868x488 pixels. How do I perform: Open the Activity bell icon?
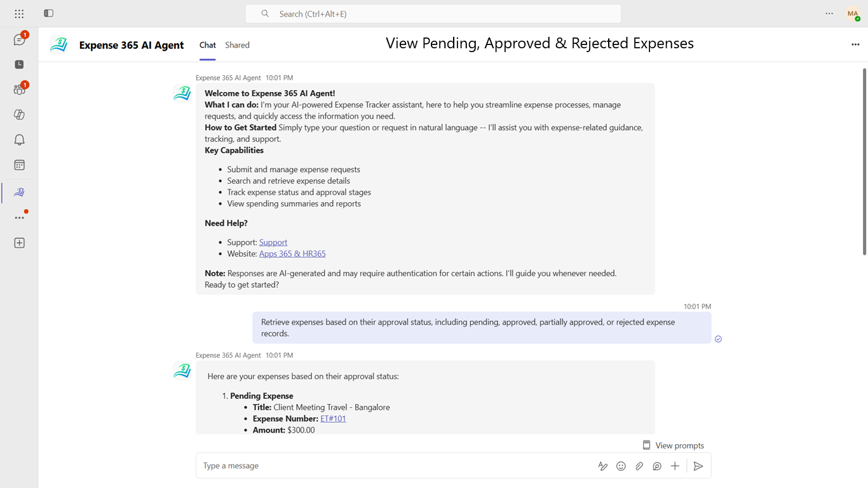(x=19, y=140)
